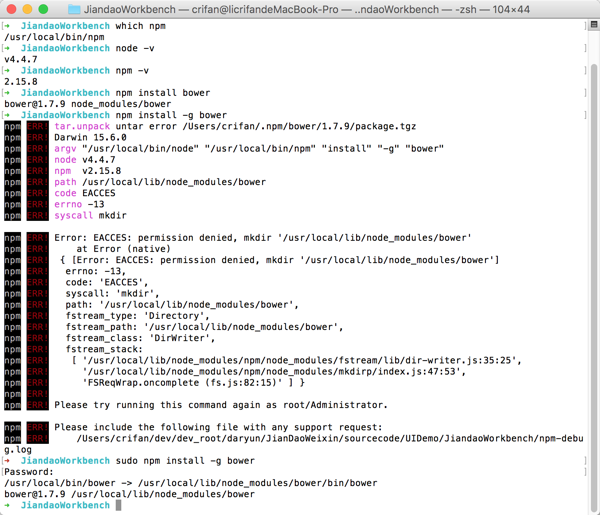Click the mkdirp/index.js:47:53 stack path

click(274, 372)
